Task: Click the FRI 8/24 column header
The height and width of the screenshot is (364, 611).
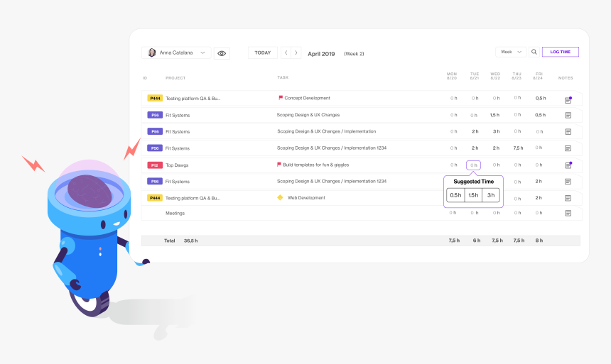Action: click(x=538, y=76)
